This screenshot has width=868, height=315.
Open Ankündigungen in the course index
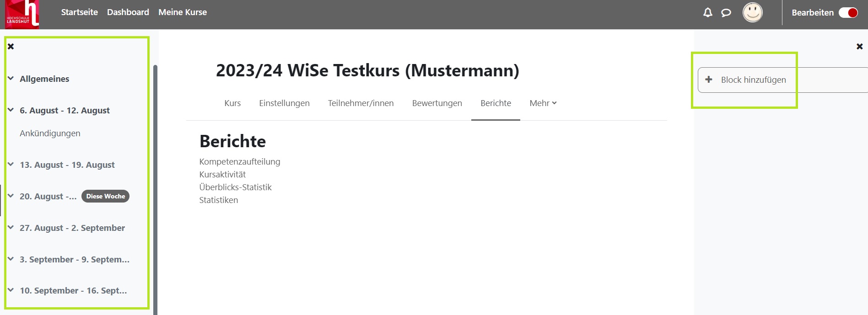50,133
